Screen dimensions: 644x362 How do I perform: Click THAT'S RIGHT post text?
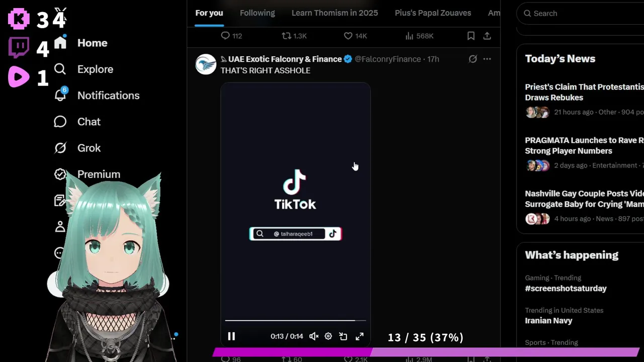point(265,70)
